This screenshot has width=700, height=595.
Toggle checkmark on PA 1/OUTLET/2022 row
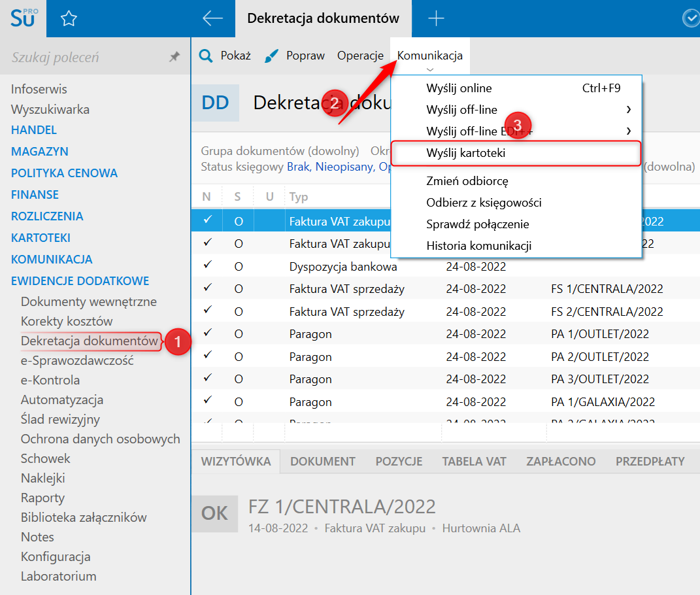[x=207, y=333]
